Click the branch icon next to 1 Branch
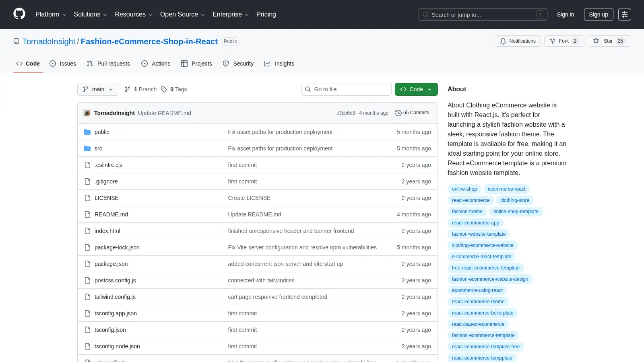Screen dimensions: 644x362 click(x=128, y=89)
